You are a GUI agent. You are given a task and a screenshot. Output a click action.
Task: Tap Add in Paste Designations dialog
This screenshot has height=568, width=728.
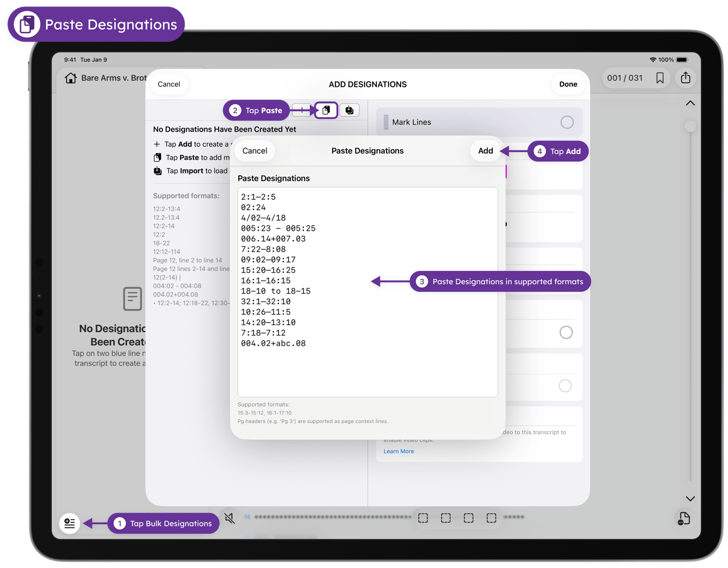point(485,151)
